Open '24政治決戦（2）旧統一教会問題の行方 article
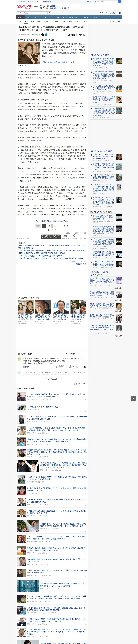This screenshot has height=644, width=138. point(43,407)
